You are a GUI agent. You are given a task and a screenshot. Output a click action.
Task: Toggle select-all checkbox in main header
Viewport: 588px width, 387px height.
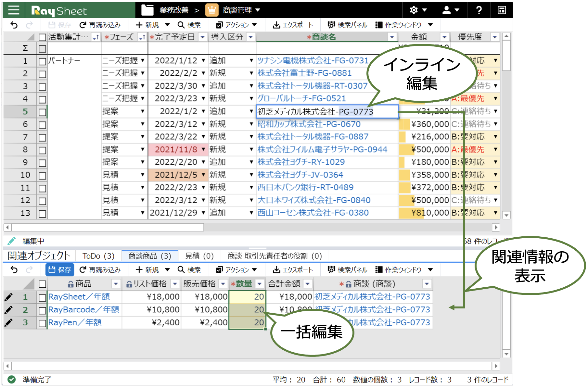pos(42,37)
